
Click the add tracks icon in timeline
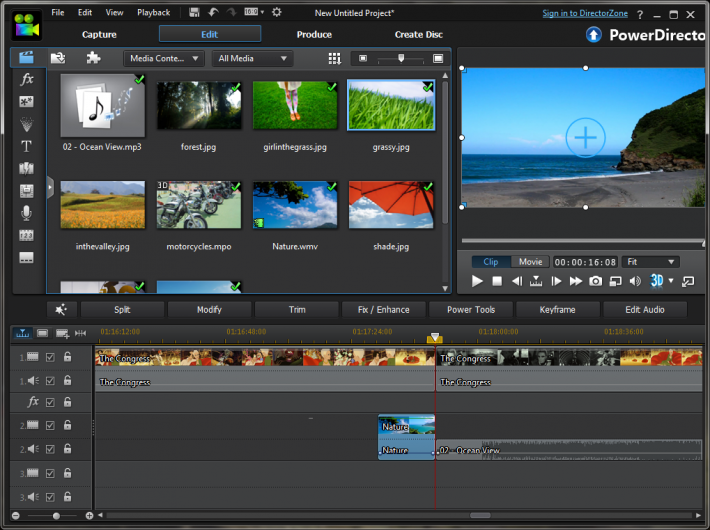(x=62, y=334)
